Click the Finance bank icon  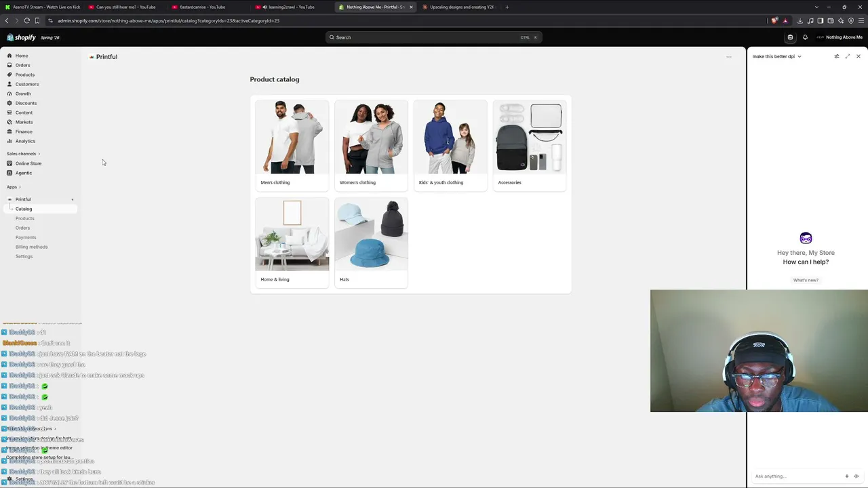pos(9,131)
